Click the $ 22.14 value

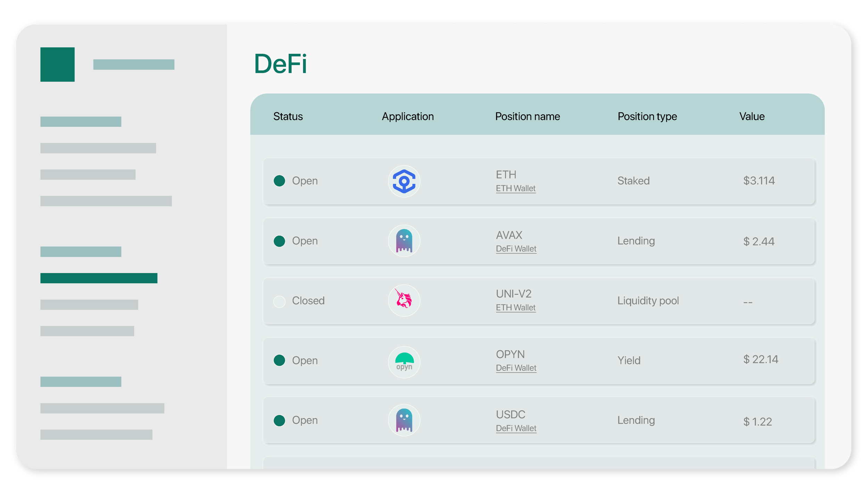pos(761,359)
